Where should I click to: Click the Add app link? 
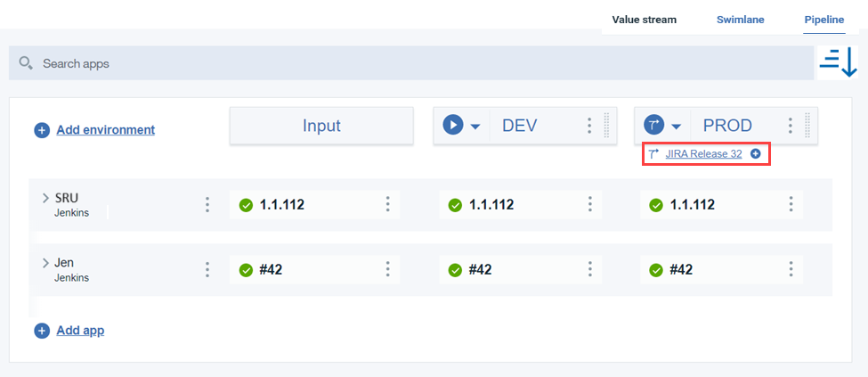[80, 331]
